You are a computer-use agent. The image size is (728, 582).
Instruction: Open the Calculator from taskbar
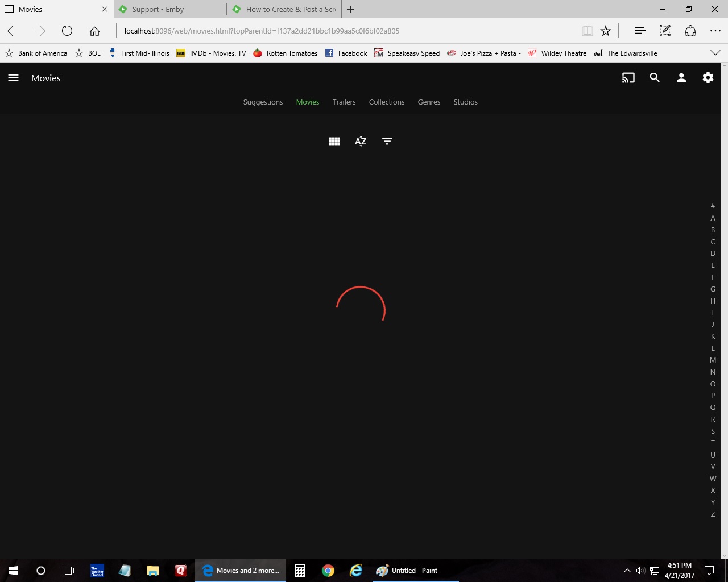(300, 571)
